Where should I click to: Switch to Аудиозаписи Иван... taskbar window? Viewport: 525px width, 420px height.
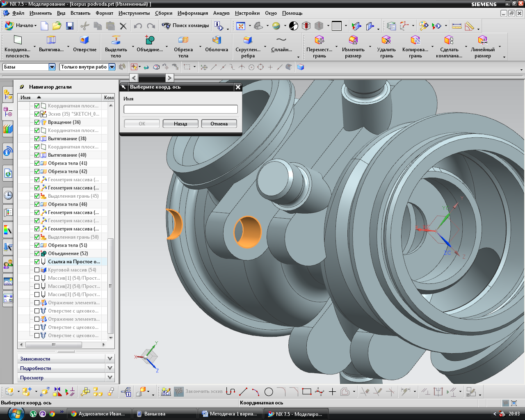(98, 414)
